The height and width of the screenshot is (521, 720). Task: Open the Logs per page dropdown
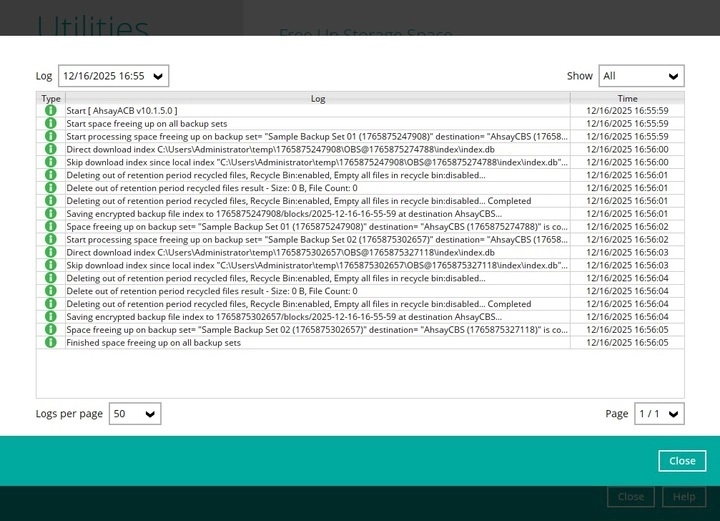(x=134, y=414)
